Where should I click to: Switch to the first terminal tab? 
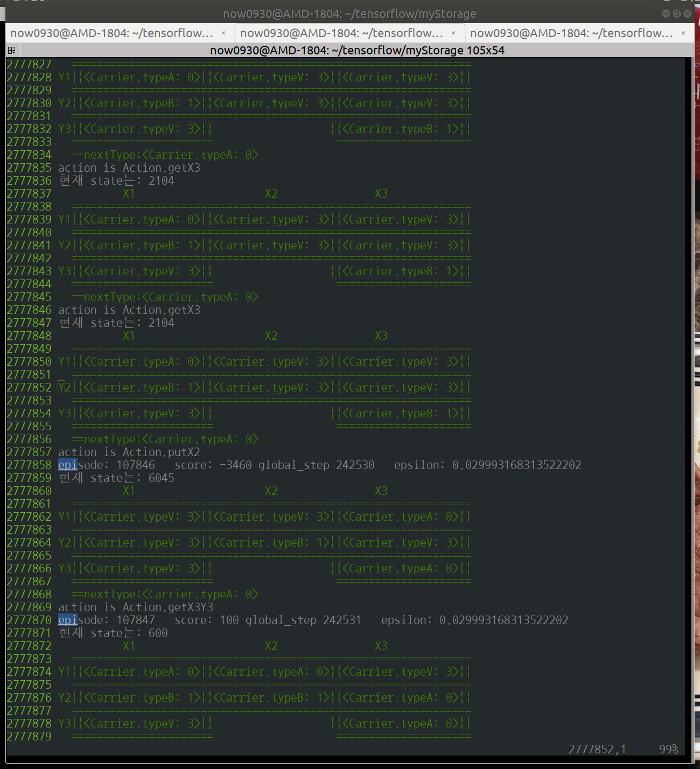click(111, 33)
